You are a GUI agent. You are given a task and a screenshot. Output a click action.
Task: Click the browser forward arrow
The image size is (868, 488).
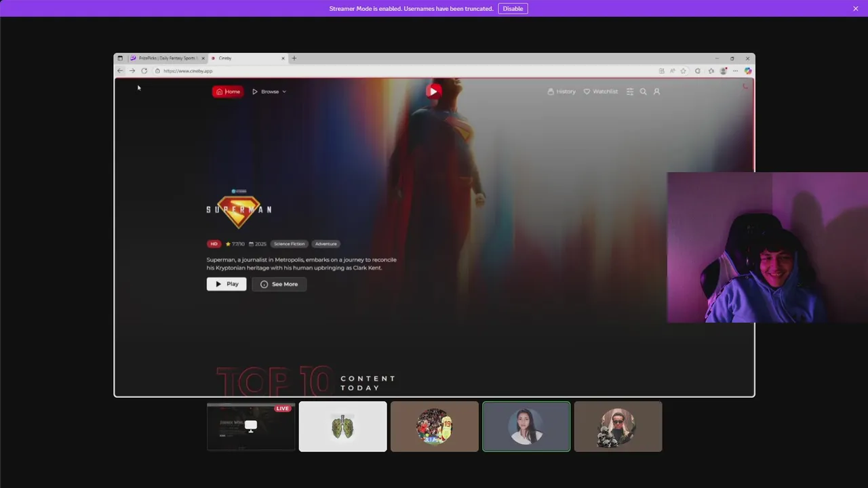coord(132,71)
